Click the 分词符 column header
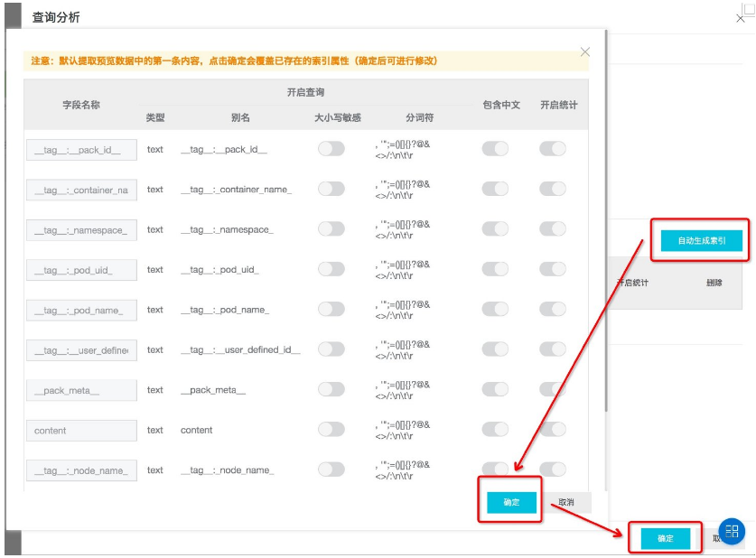756x558 pixels. pos(419,117)
